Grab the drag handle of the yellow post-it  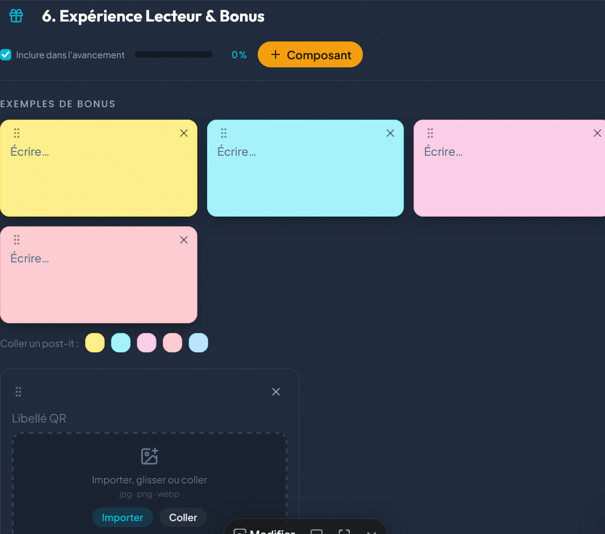[17, 133]
